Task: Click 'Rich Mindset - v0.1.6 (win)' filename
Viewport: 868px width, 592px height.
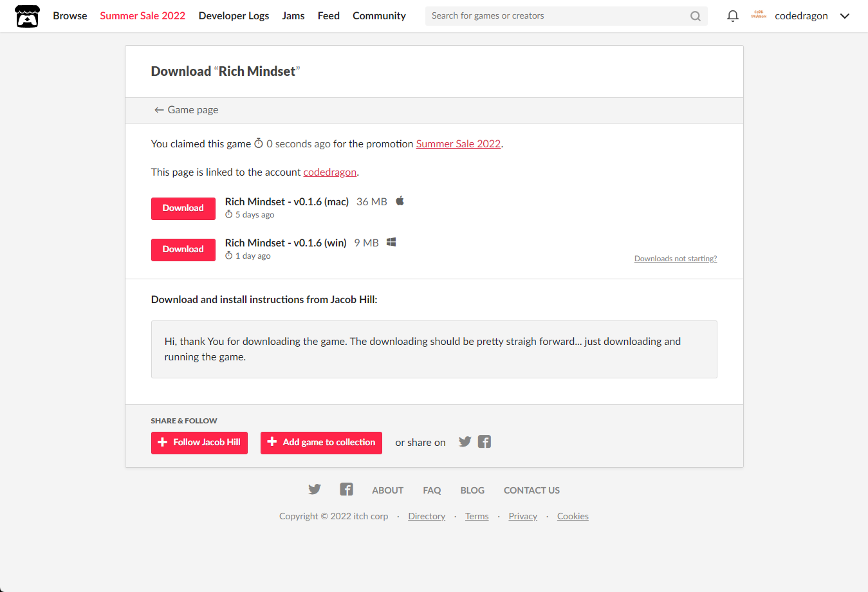Action: pyautogui.click(x=286, y=243)
